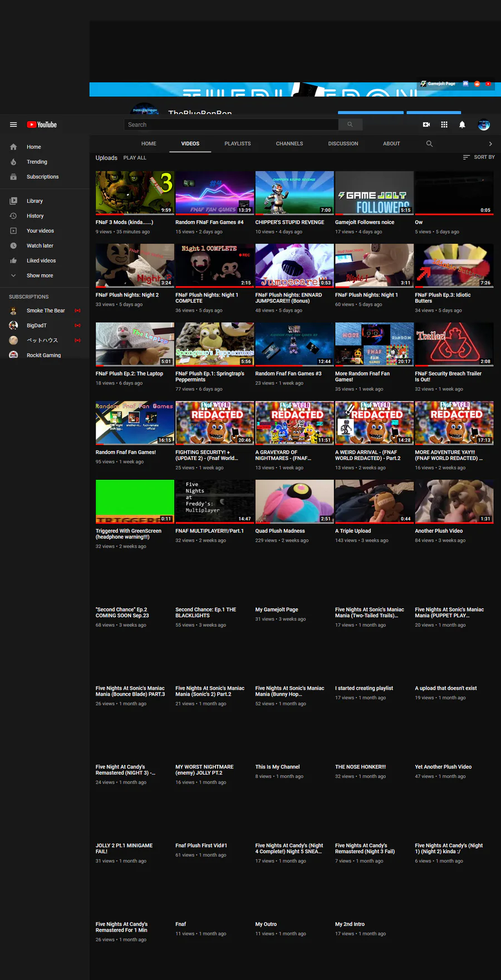Open Chipper's Stupid Revenge thumbnail

tap(294, 193)
